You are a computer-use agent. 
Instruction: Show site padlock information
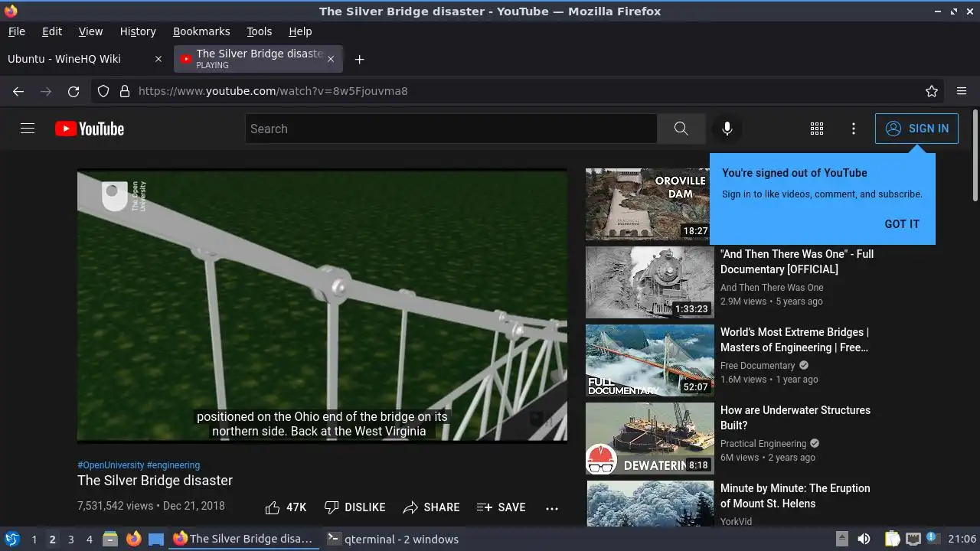click(124, 91)
